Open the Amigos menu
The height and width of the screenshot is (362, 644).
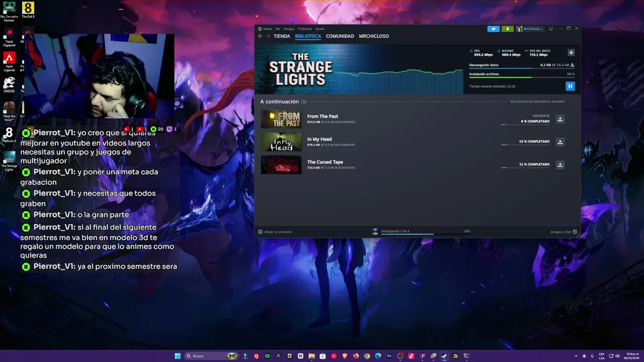coord(289,29)
